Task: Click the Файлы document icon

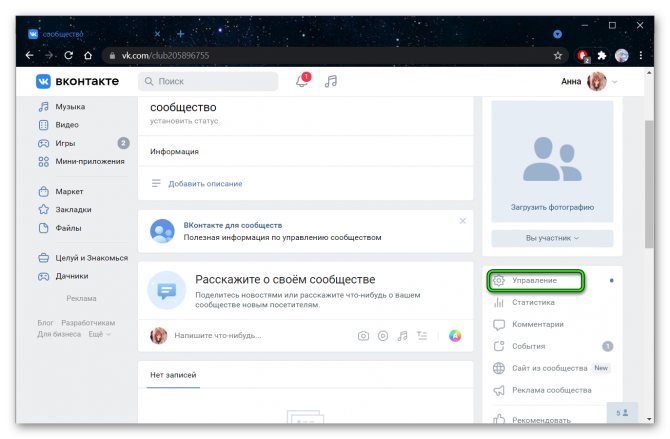Action: pyautogui.click(x=44, y=228)
